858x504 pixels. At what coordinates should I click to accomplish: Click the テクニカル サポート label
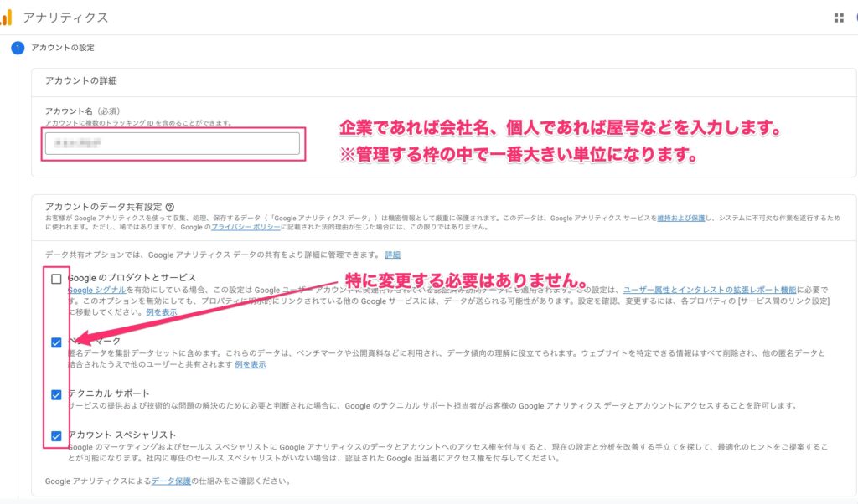[108, 393]
